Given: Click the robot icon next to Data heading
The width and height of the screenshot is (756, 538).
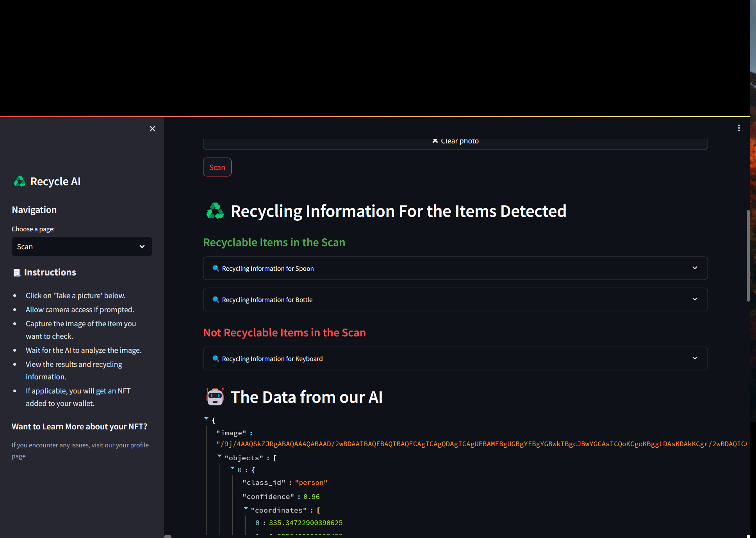Looking at the screenshot, I should coord(215,397).
